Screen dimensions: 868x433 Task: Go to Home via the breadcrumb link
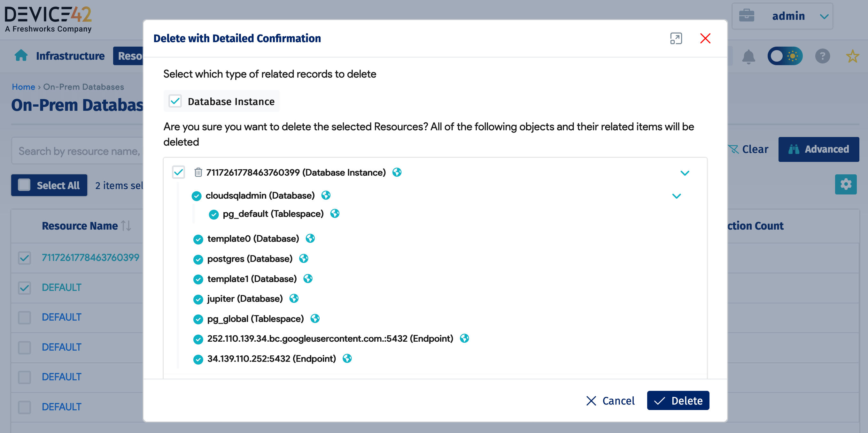pyautogui.click(x=23, y=87)
